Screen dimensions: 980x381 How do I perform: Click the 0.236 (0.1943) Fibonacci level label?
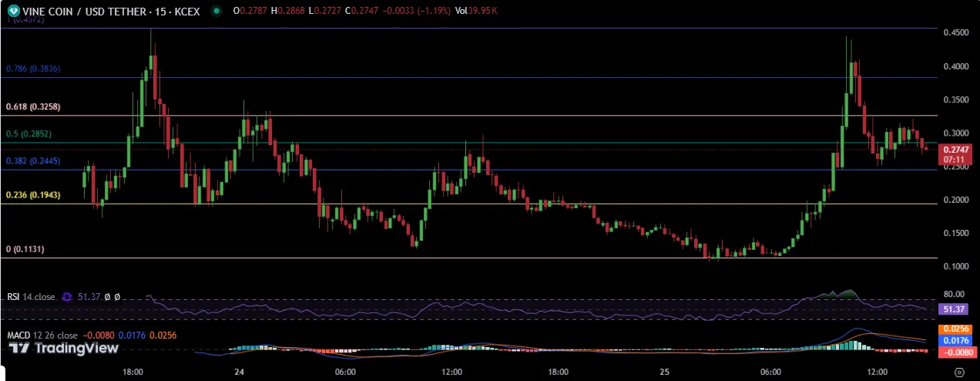pos(33,195)
